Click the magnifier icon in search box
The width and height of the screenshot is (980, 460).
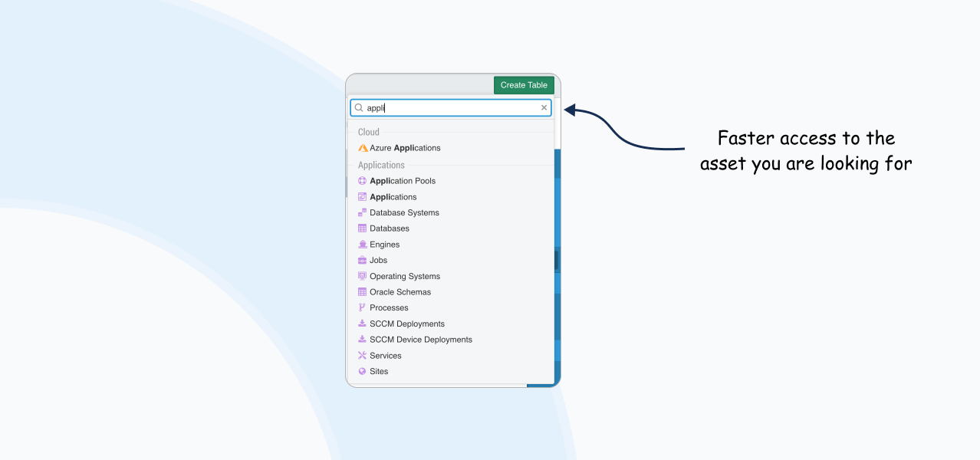359,108
